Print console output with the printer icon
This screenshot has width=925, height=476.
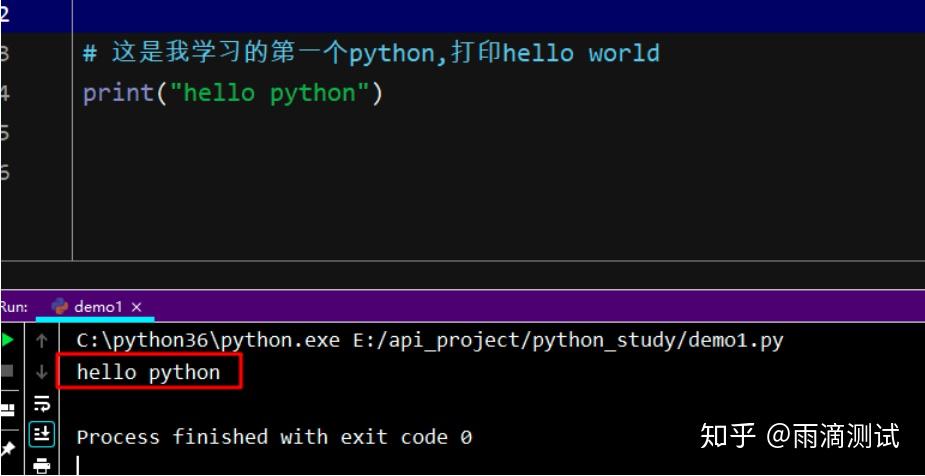[x=41, y=466]
